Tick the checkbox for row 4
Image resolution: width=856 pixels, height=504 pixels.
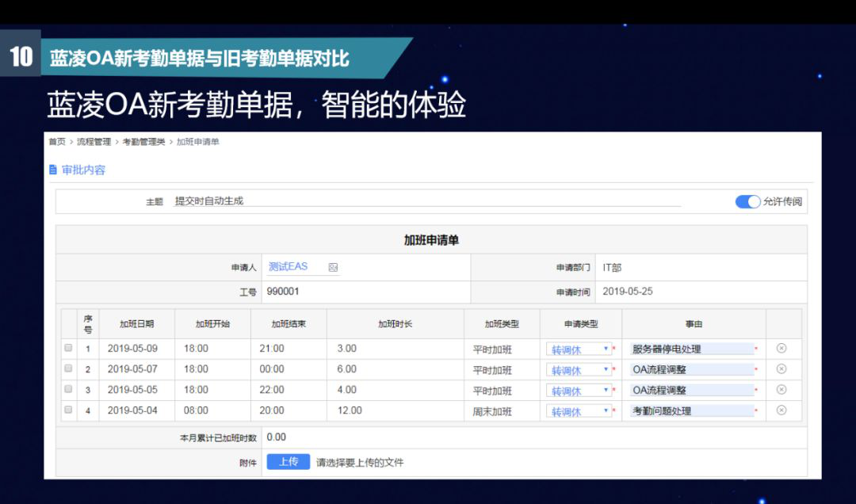click(68, 410)
